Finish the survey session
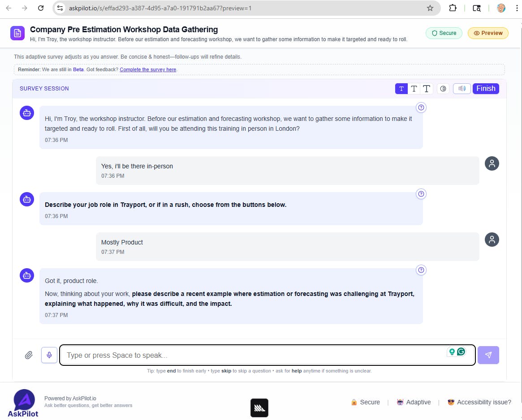Image resolution: width=522 pixels, height=420 pixels. click(x=486, y=89)
